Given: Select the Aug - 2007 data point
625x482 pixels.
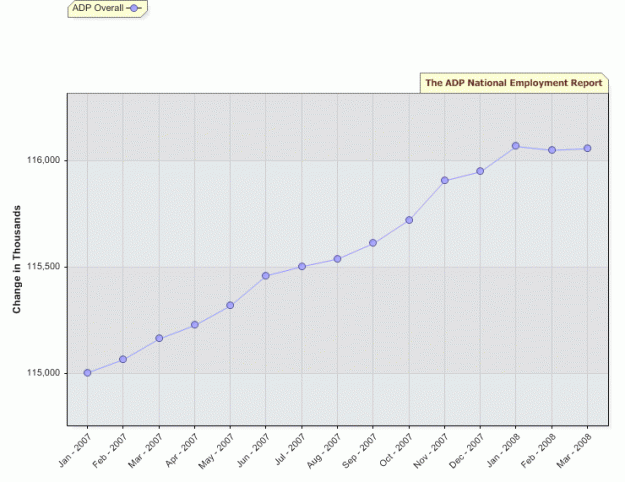Looking at the screenshot, I should [337, 259].
